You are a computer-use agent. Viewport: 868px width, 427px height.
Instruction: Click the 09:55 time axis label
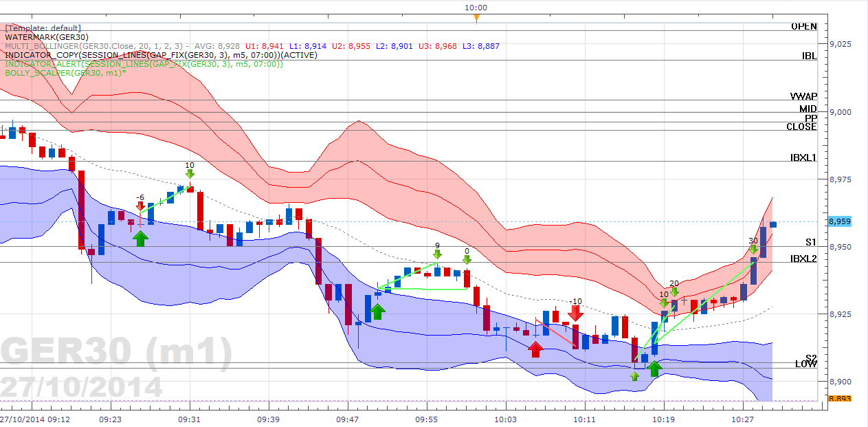pos(427,419)
